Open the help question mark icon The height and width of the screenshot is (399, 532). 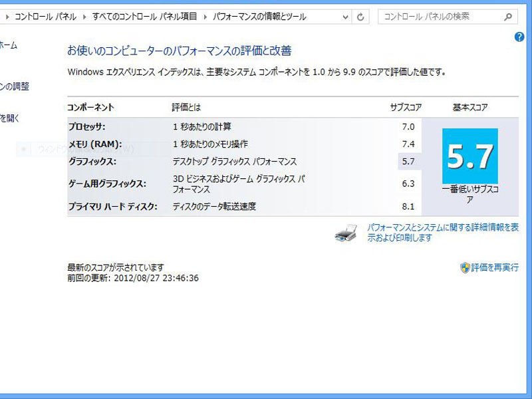(519, 37)
